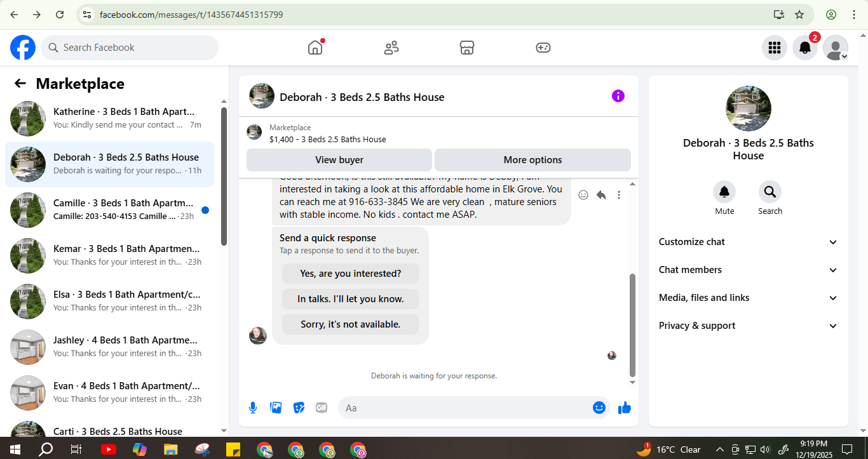Send quick response 'Yes, are you interested?'
This screenshot has width=868, height=459.
351,274
